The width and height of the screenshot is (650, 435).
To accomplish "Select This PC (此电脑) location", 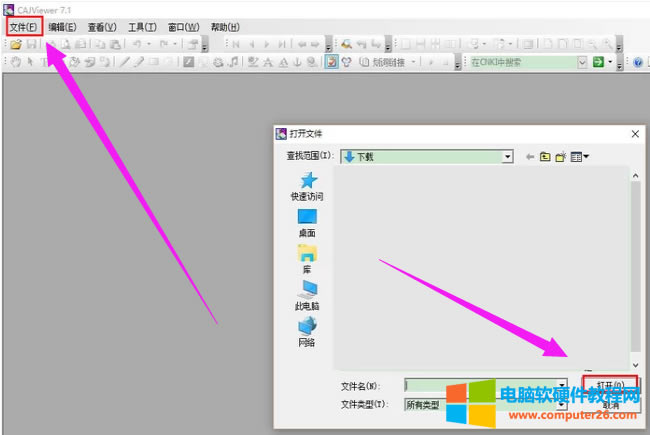I will [x=307, y=296].
